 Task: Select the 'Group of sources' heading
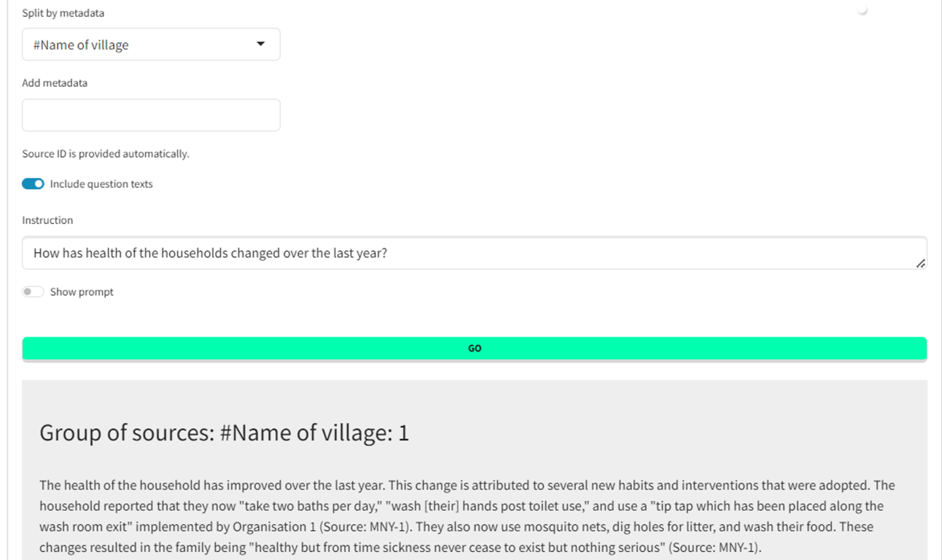click(224, 433)
